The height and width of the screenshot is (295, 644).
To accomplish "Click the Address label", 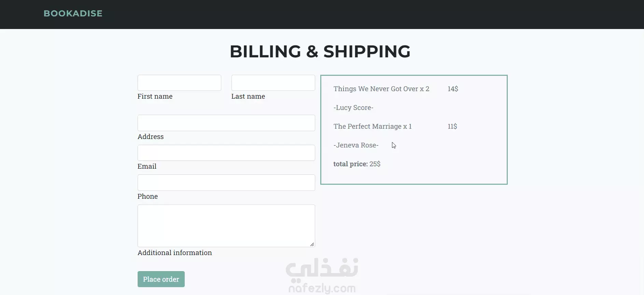I will coord(151,137).
